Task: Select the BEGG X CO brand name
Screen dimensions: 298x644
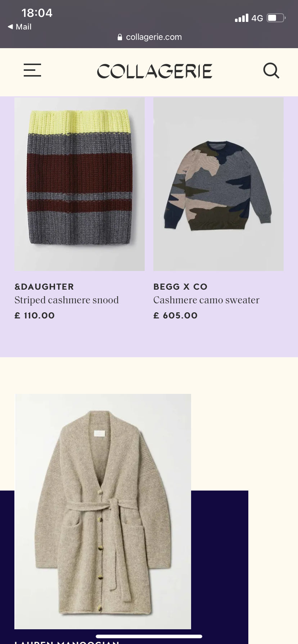Action: point(180,287)
